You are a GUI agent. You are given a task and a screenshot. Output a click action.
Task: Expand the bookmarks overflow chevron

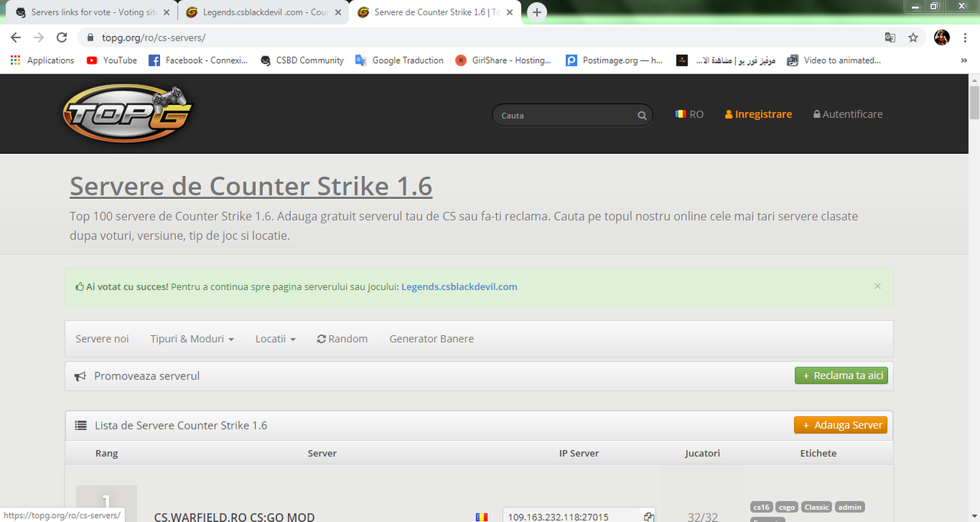pos(964,60)
